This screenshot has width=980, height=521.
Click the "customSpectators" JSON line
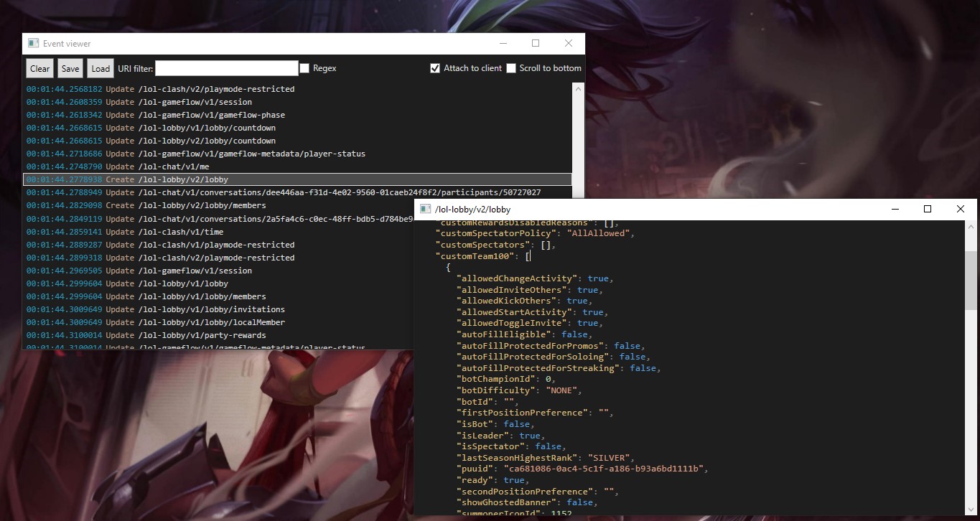[495, 245]
